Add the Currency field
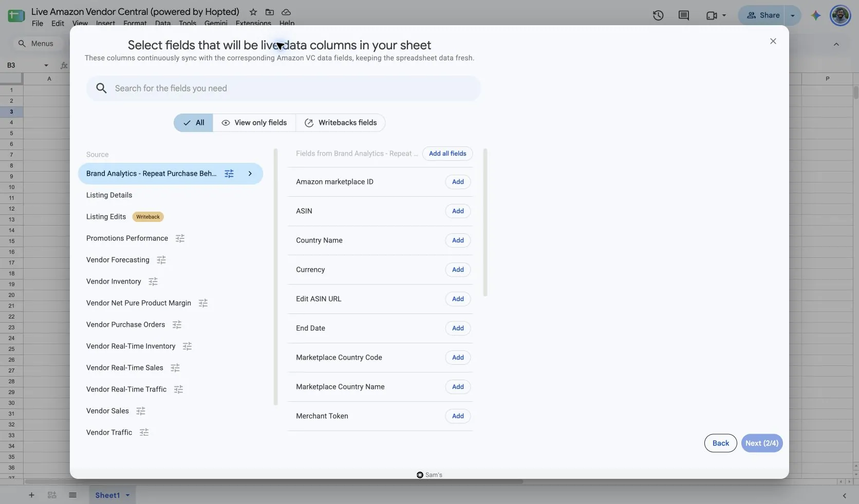 click(458, 270)
